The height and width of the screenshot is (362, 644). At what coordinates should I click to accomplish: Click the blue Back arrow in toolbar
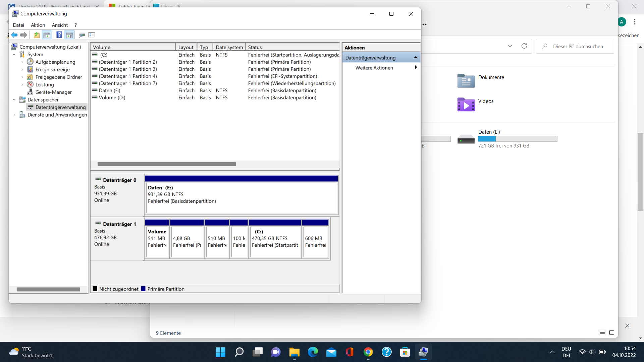pyautogui.click(x=14, y=35)
